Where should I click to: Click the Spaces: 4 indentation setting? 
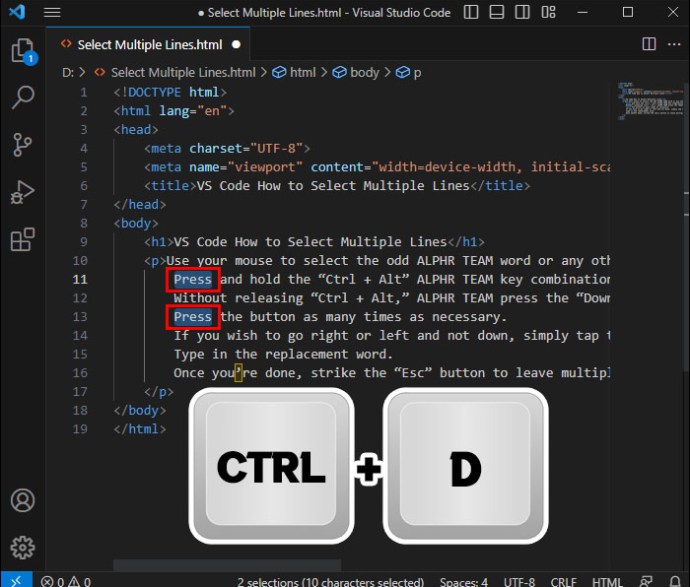tap(463, 581)
